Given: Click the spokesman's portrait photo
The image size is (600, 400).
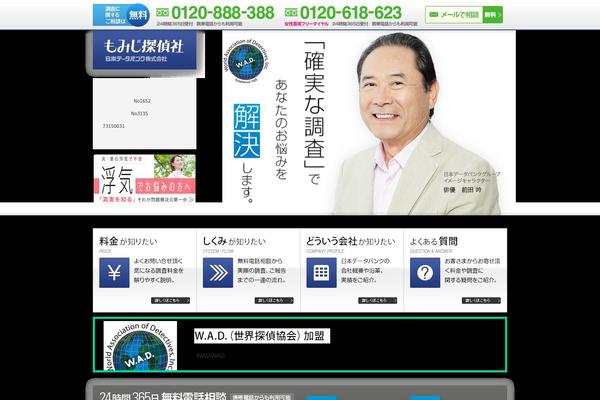Looking at the screenshot, I should 415,122.
